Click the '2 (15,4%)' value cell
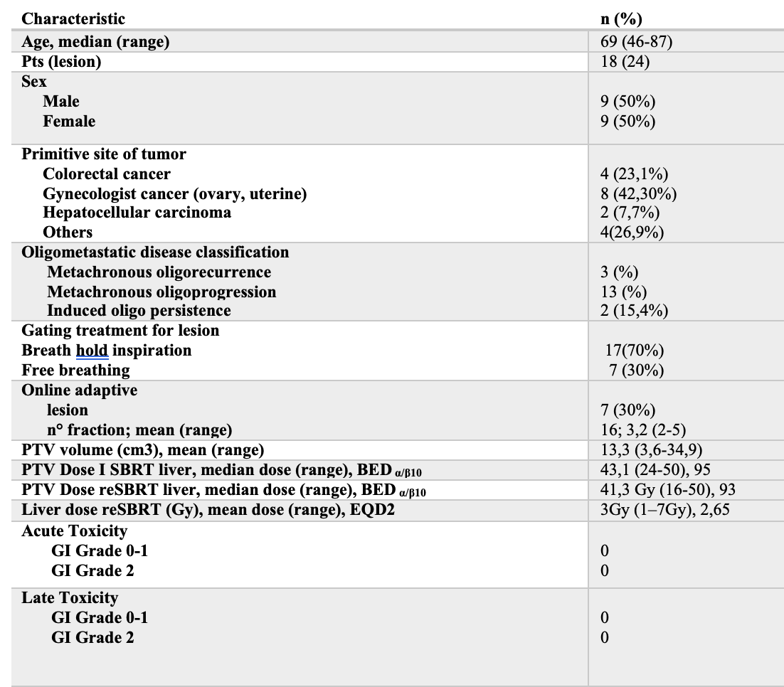The image size is (784, 687). (634, 311)
